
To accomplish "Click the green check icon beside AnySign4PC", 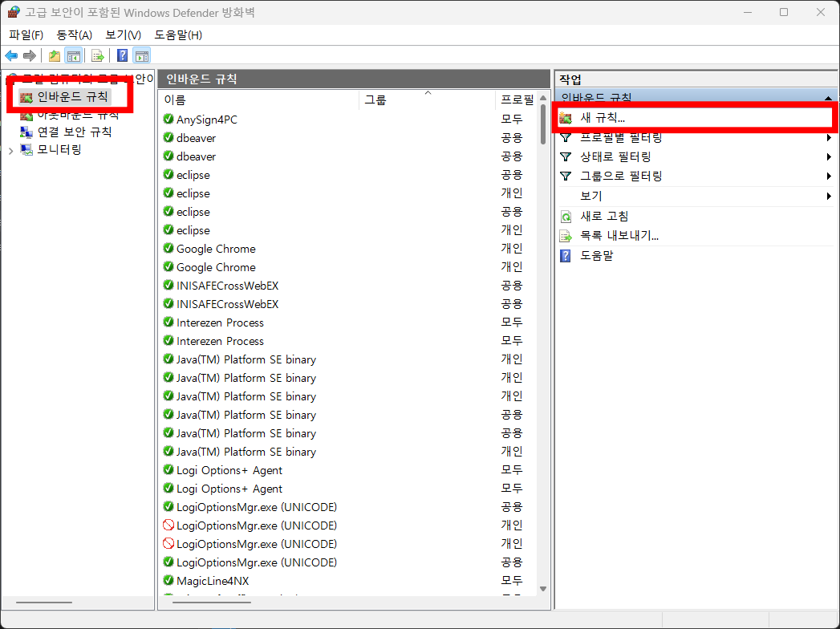I will coord(168,119).
